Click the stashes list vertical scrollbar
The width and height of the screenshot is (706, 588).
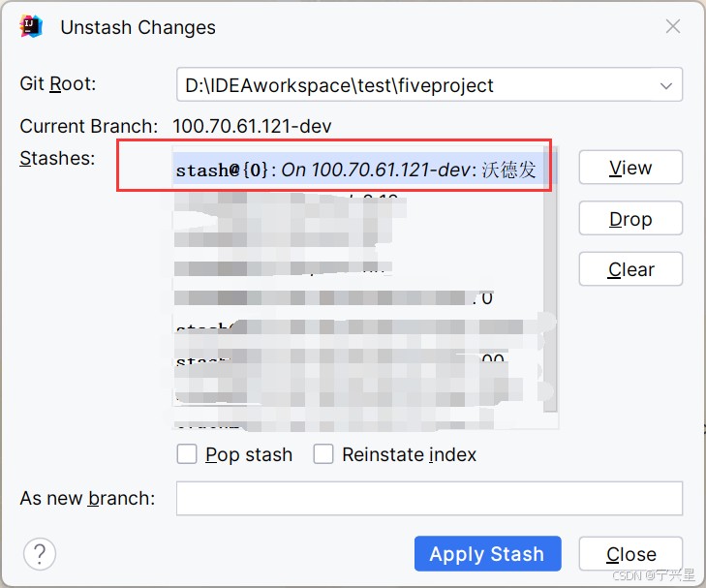pyautogui.click(x=550, y=279)
